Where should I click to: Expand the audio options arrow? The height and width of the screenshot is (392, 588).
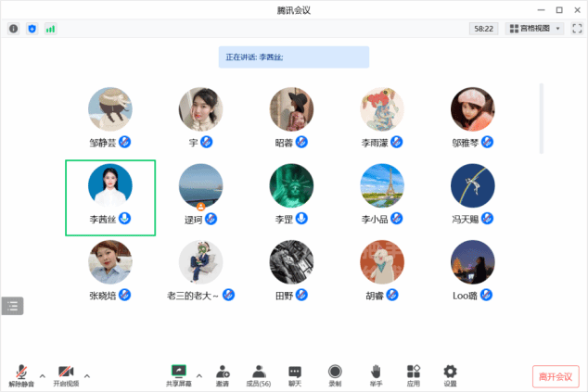pyautogui.click(x=43, y=375)
